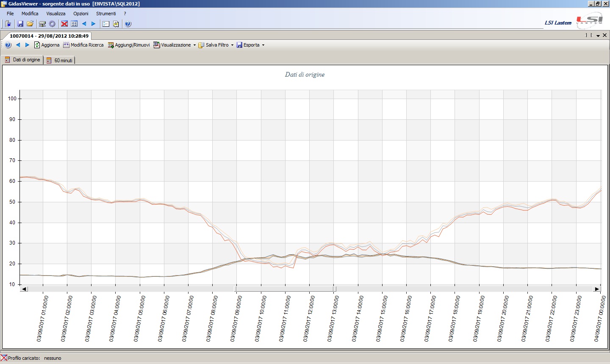Click the red X profile status icon

pyautogui.click(x=4, y=358)
